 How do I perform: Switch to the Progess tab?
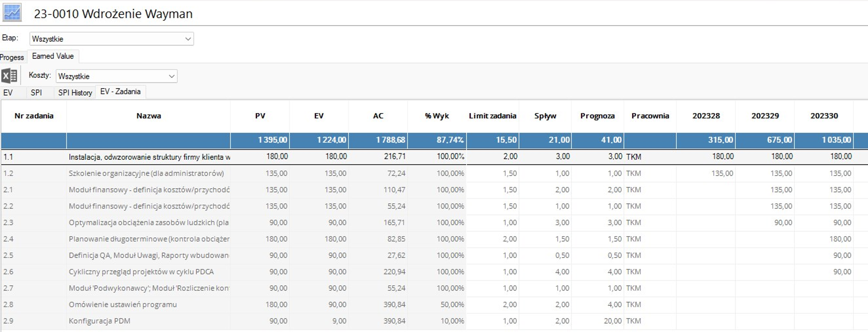coord(12,57)
